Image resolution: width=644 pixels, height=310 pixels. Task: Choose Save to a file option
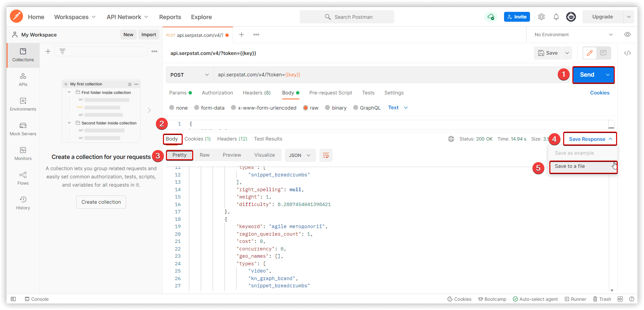click(583, 167)
